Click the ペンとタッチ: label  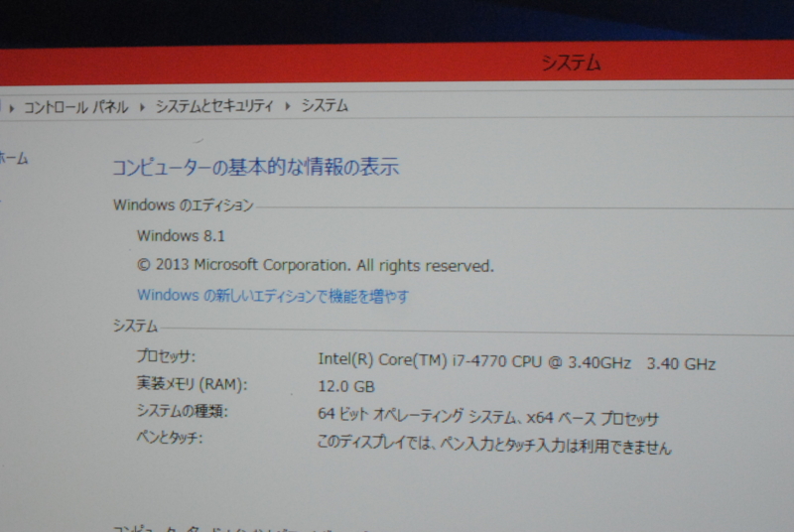point(170,437)
